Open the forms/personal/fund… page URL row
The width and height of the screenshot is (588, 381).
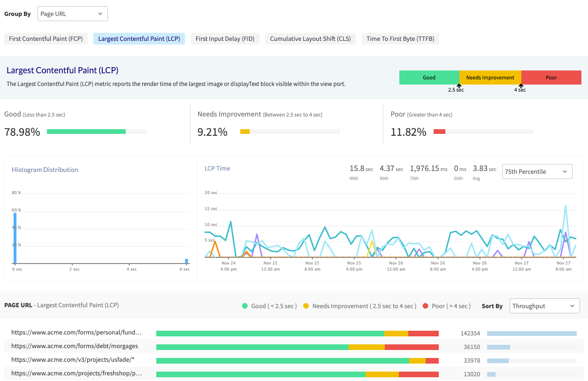(x=76, y=333)
